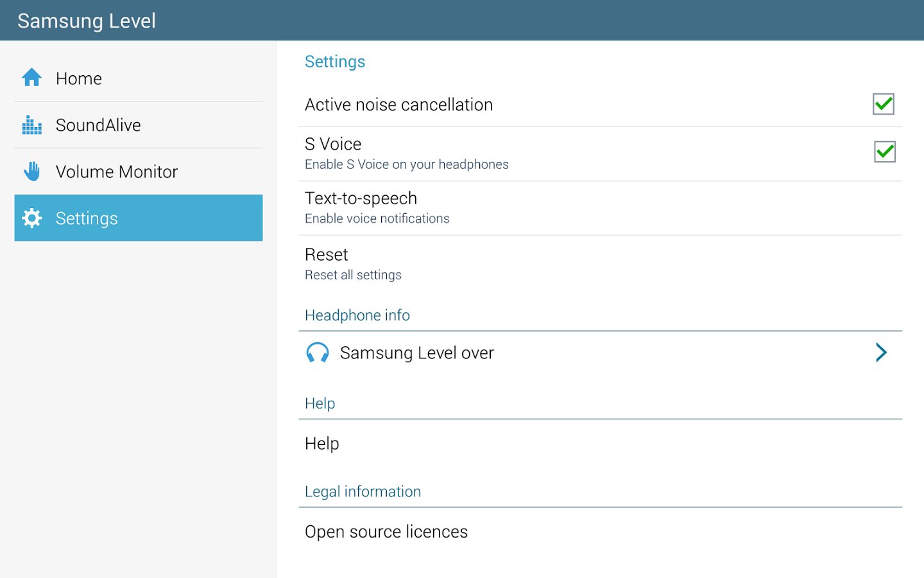Screen dimensions: 924x578
Task: Click the Home house icon
Action: (31, 78)
